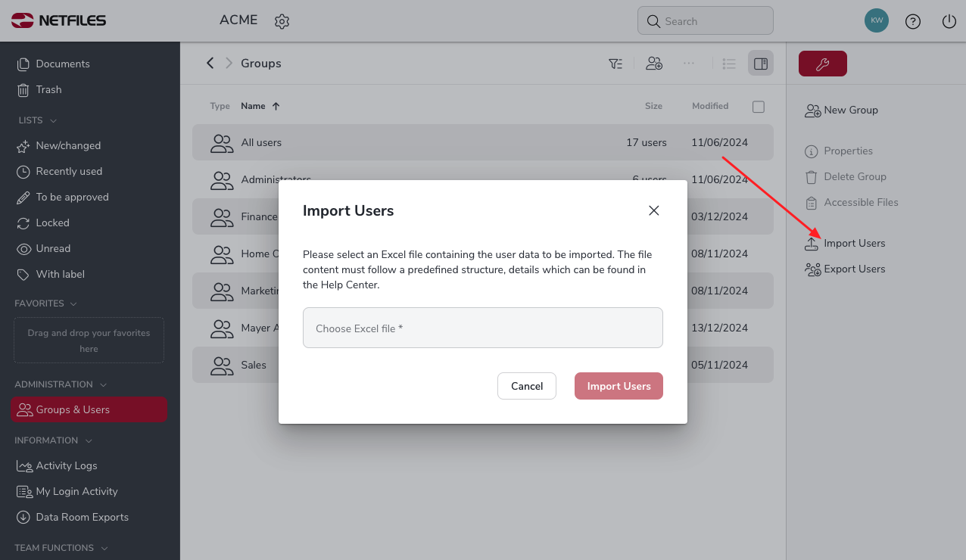Click the KW user avatar
This screenshot has width=966, height=560.
coord(877,21)
